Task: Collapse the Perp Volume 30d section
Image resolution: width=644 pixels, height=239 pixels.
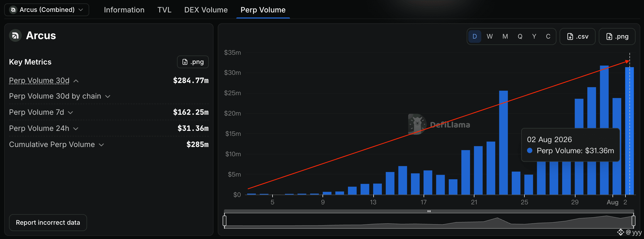Action: pos(76,81)
